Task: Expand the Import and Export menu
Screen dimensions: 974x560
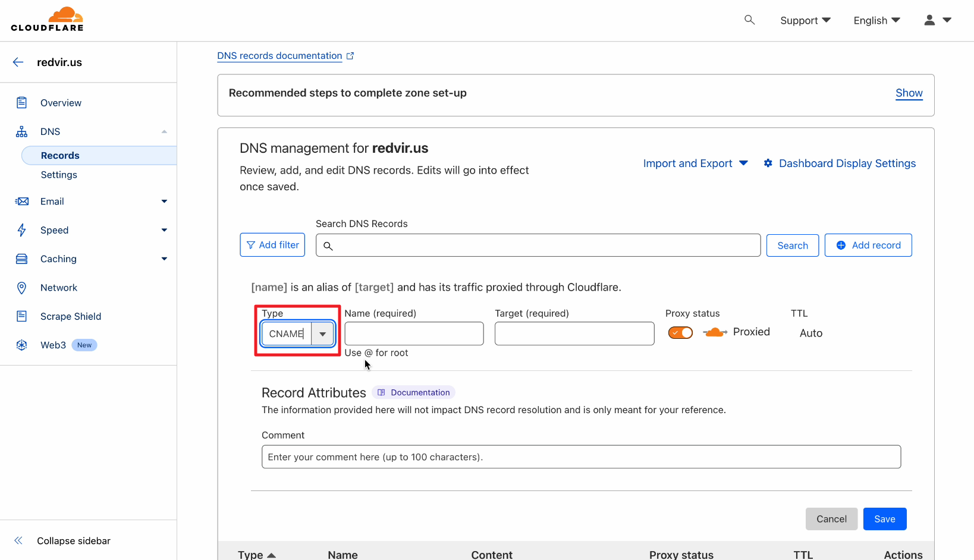Action: pyautogui.click(x=695, y=163)
